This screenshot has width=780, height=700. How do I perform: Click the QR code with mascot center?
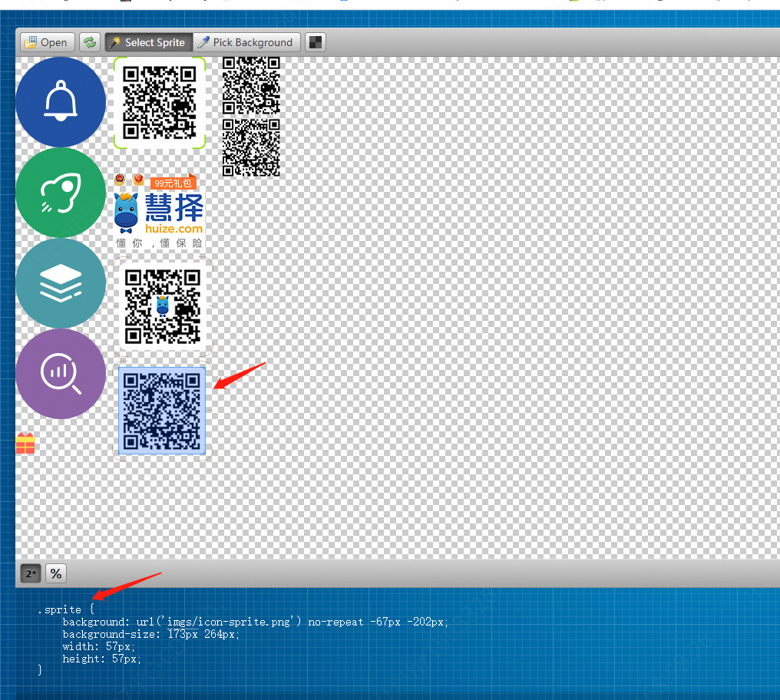pyautogui.click(x=162, y=306)
